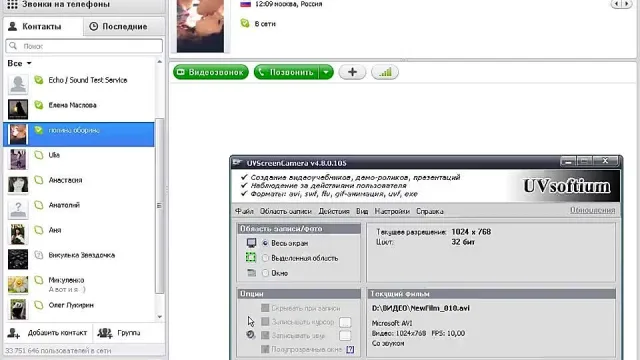Click the UVScreenCamera title bar icon

click(x=237, y=162)
